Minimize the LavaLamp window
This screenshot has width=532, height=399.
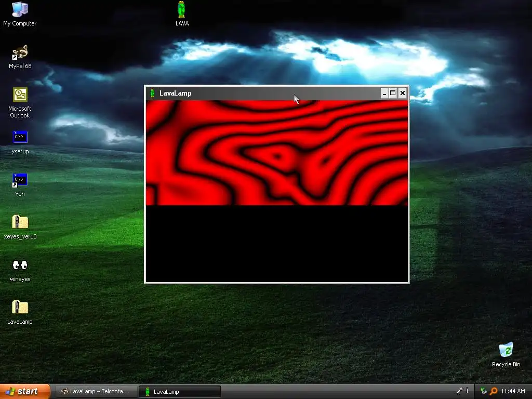click(384, 93)
